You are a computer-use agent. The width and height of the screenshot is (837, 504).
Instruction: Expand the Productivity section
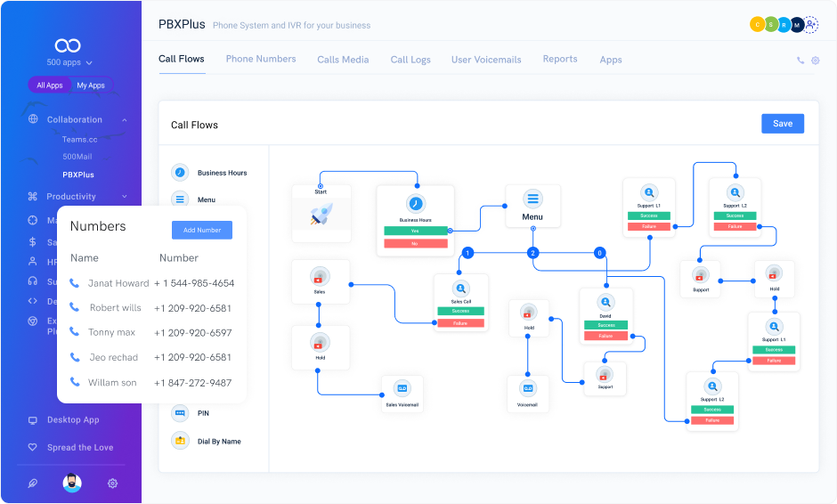pyautogui.click(x=125, y=197)
